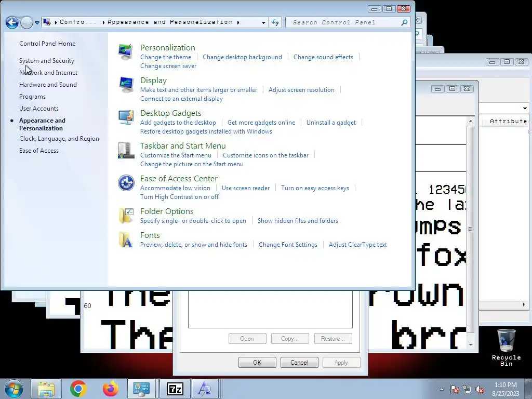Click Get more gadgets online link

(x=261, y=123)
